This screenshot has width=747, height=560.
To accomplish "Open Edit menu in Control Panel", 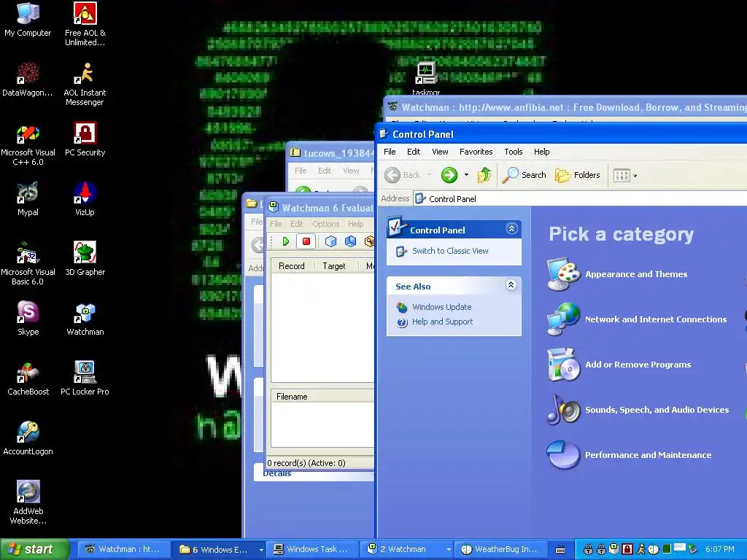I will coord(414,152).
